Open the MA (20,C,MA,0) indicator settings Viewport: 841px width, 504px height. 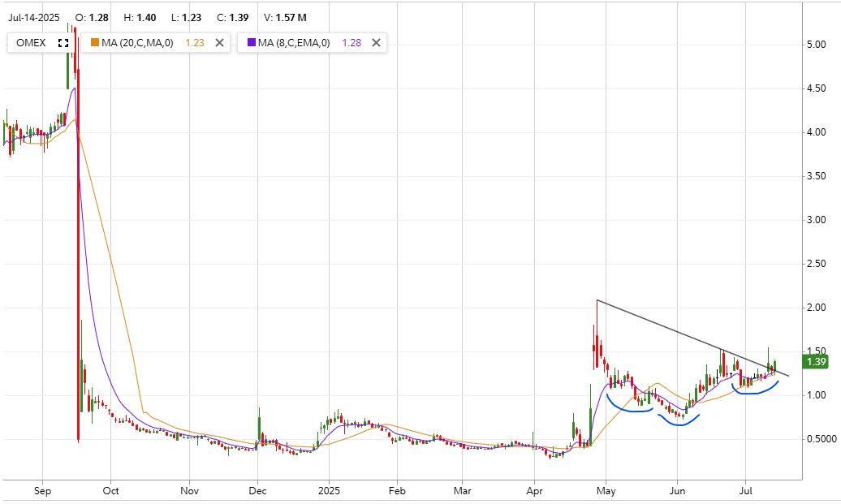[137, 43]
